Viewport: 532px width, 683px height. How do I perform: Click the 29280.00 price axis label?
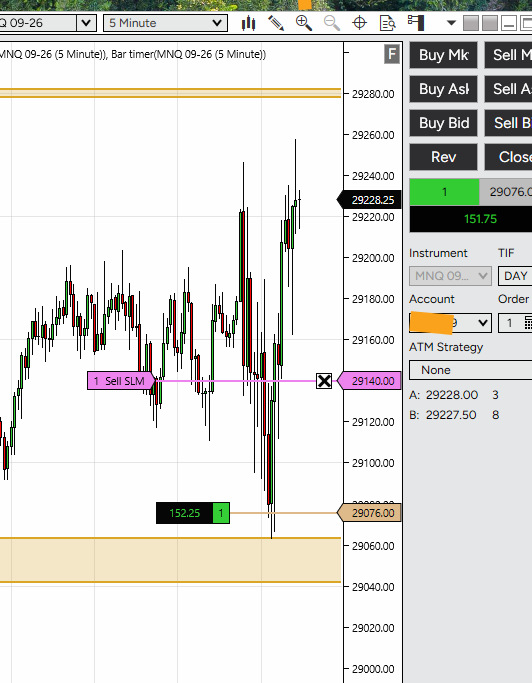[373, 94]
